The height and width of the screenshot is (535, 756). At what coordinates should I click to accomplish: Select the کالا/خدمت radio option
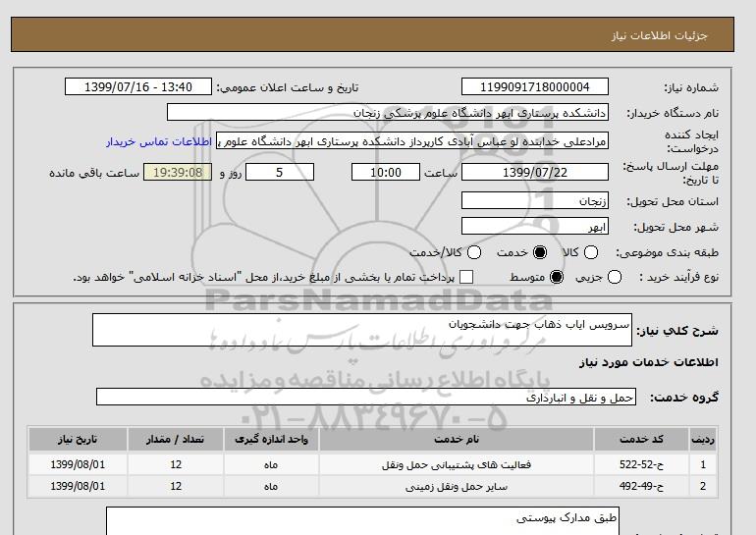click(x=474, y=252)
